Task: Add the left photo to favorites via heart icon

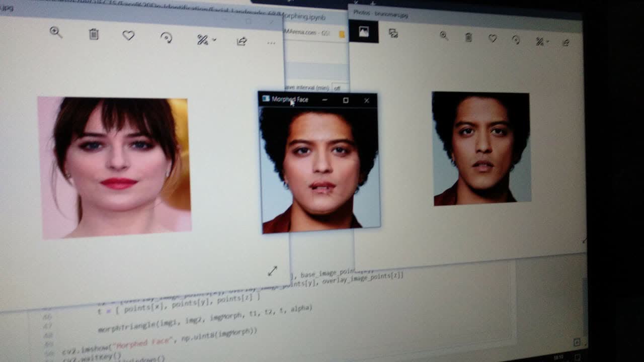Action: pyautogui.click(x=128, y=36)
